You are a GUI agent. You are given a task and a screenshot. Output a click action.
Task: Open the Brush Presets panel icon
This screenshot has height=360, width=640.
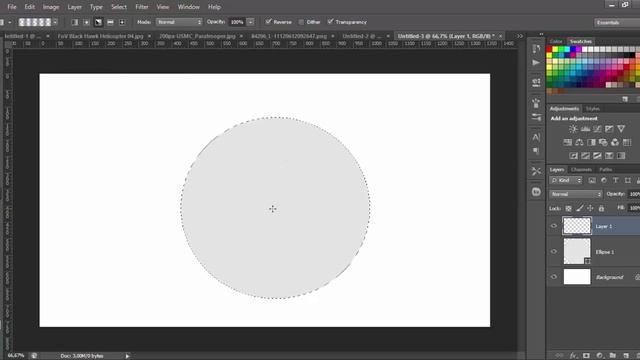[536, 117]
